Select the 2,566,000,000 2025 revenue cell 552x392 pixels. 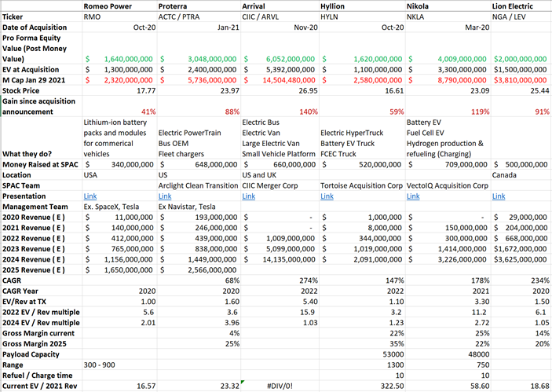[199, 270]
